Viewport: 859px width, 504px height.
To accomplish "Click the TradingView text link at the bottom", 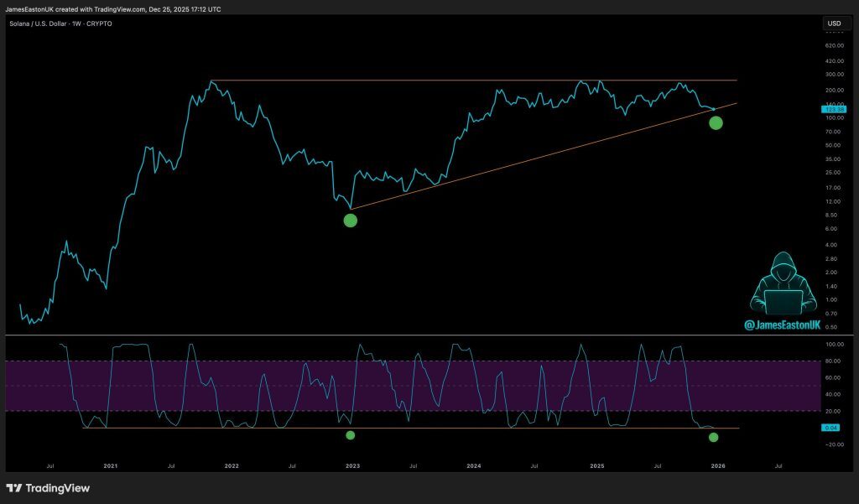I will (59, 487).
